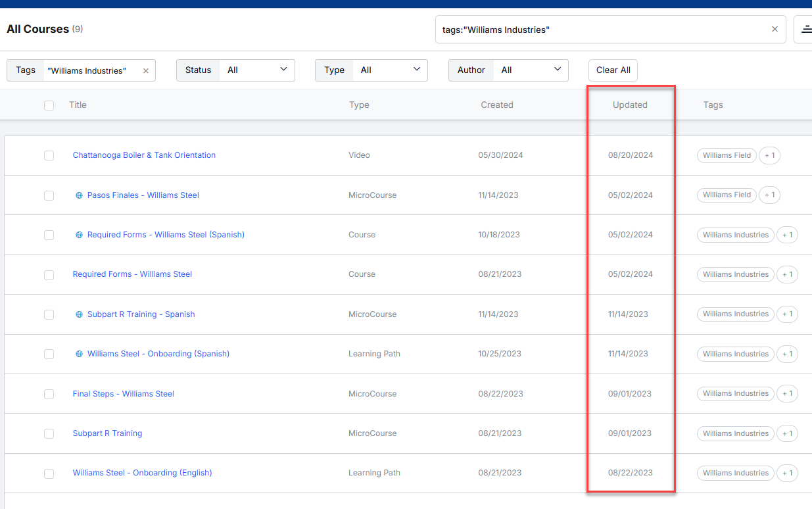The height and width of the screenshot is (509, 812).
Task: Click Williams Industries tag on Onboarding (English) row
Action: 736,473
